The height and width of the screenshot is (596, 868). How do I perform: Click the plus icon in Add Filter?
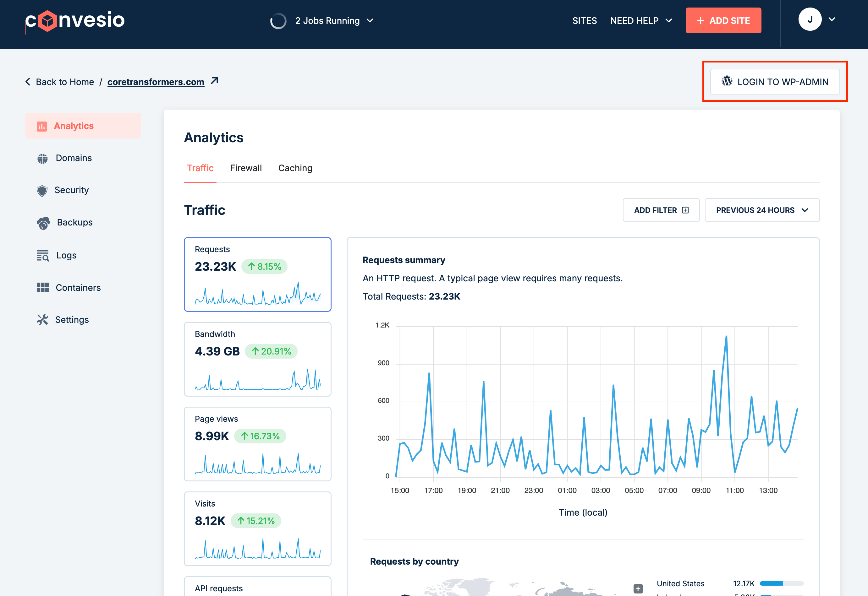point(685,210)
